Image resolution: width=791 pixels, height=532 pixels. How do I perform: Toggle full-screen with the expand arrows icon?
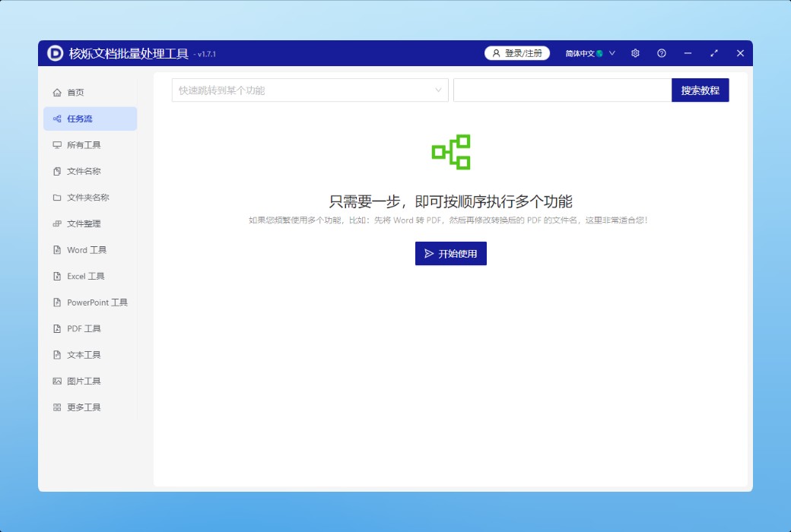coord(714,53)
